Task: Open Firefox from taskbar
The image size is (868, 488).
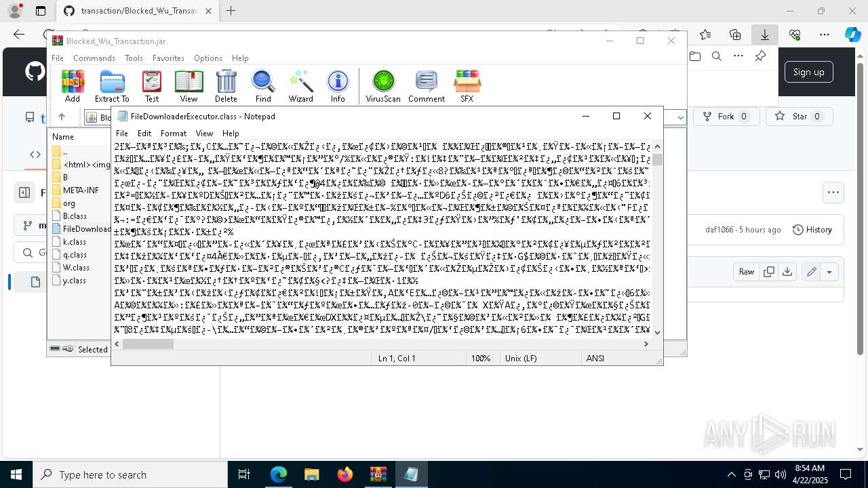Action: [x=345, y=474]
